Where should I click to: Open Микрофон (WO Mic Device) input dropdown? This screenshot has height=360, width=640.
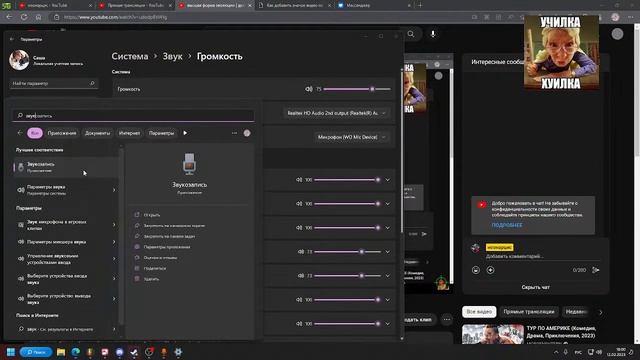coord(351,137)
